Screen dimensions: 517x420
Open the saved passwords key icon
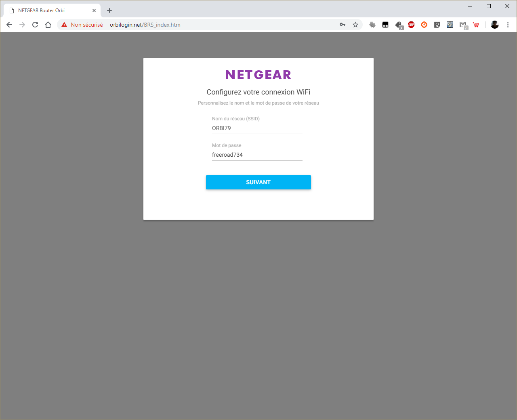343,25
